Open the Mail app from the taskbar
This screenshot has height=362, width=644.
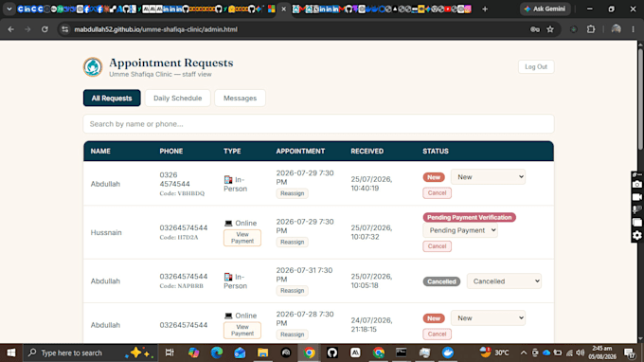[x=240, y=353]
